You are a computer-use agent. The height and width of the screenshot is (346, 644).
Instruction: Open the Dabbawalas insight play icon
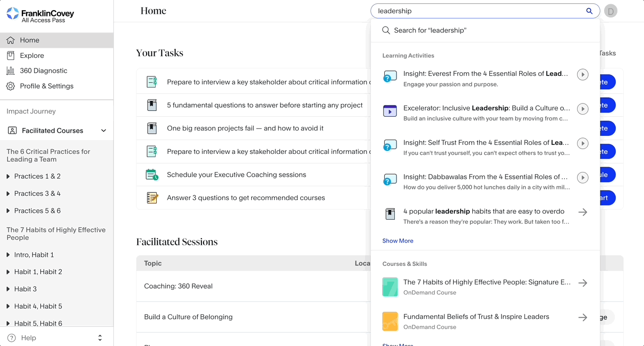(x=582, y=178)
